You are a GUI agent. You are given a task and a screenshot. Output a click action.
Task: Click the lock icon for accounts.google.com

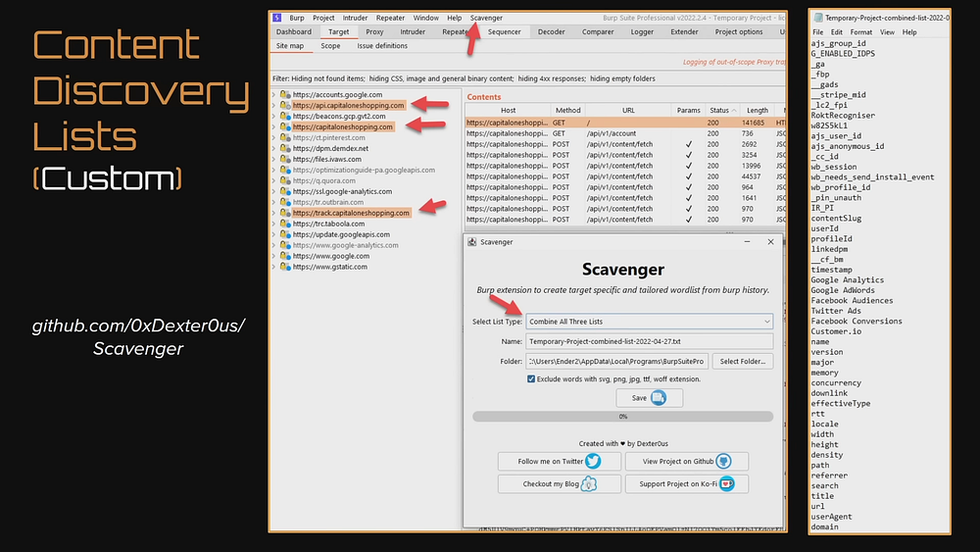tap(285, 94)
